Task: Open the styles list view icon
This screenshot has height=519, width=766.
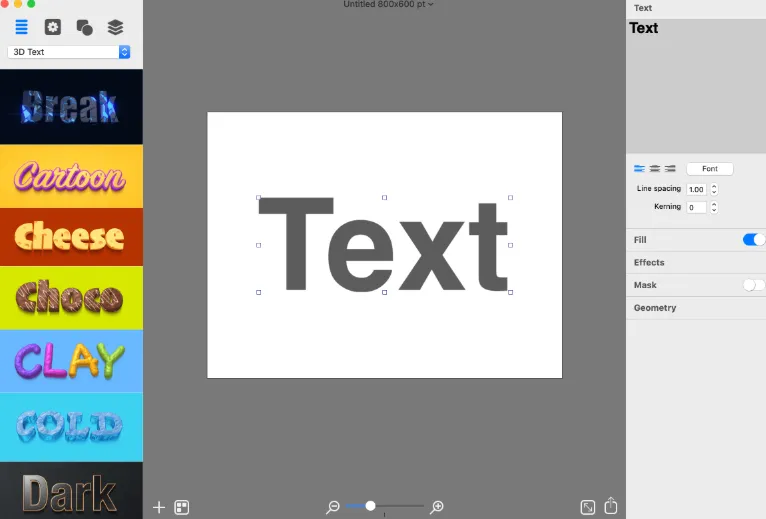Action: click(21, 27)
